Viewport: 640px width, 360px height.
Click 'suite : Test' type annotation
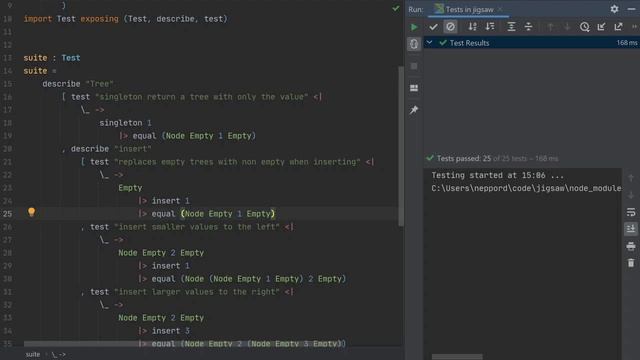click(52, 58)
